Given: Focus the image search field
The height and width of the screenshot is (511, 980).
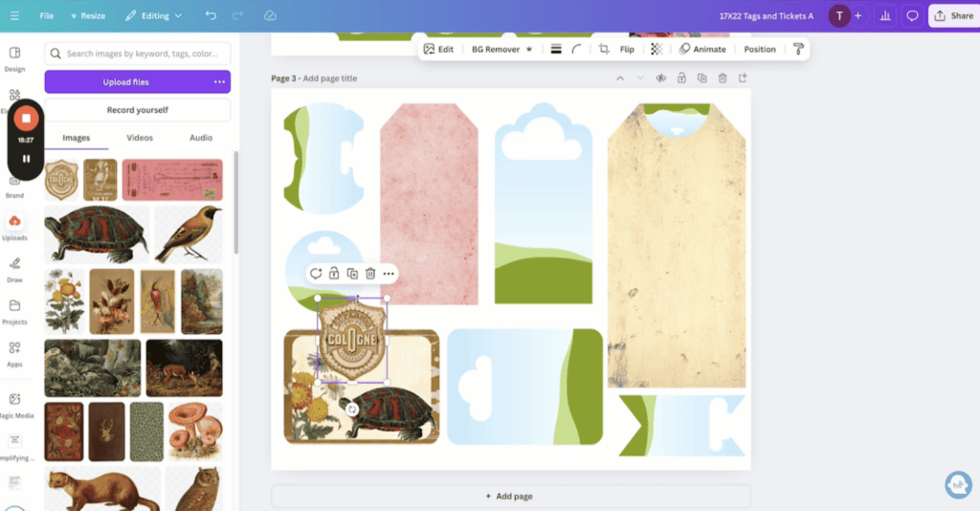Looking at the screenshot, I should click(x=138, y=54).
